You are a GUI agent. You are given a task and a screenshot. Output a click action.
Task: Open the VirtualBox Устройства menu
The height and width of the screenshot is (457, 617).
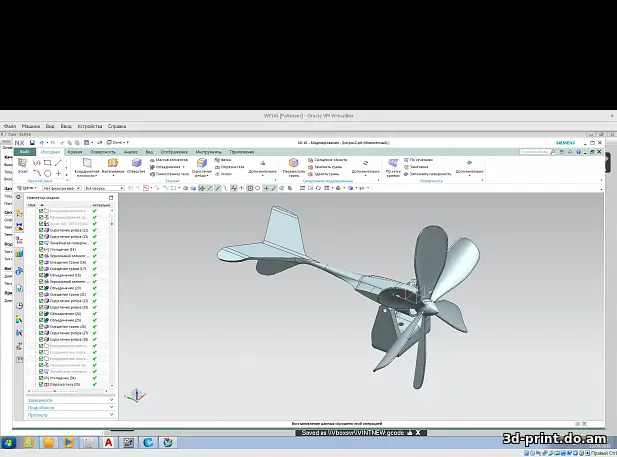pos(90,126)
